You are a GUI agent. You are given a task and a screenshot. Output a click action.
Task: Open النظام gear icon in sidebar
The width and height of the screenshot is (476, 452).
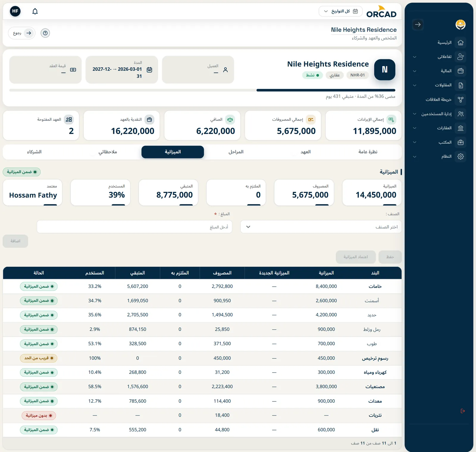[x=461, y=156]
